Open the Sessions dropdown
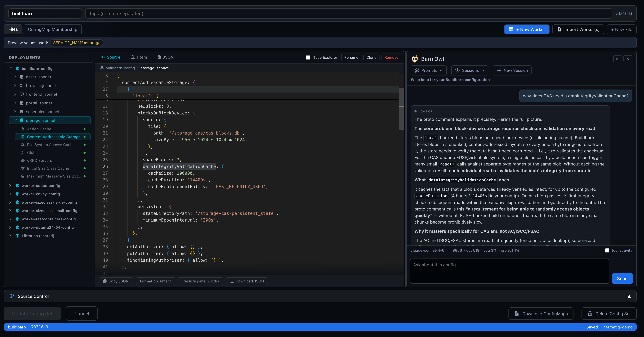 pyautogui.click(x=470, y=70)
